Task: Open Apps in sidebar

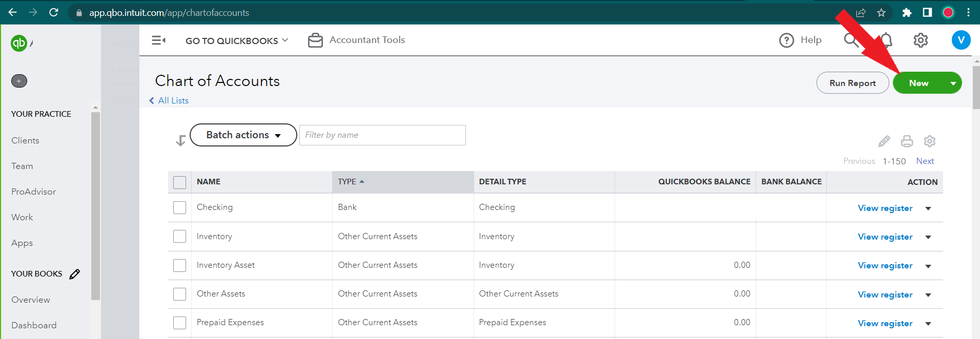Action: coord(22,243)
